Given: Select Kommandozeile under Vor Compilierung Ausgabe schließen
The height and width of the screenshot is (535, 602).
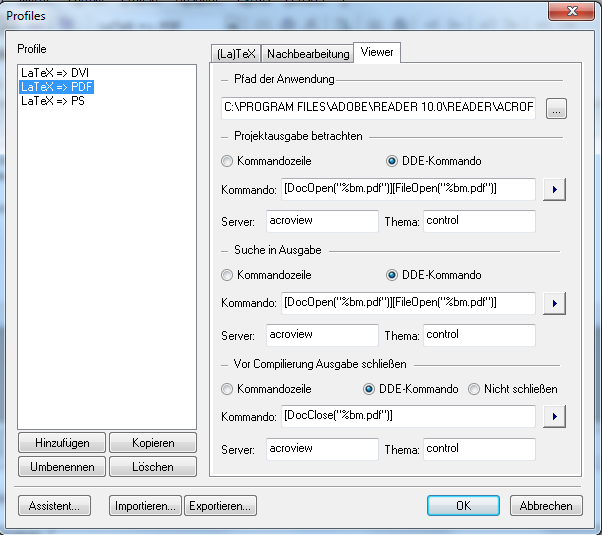Looking at the screenshot, I should click(x=266, y=389).
